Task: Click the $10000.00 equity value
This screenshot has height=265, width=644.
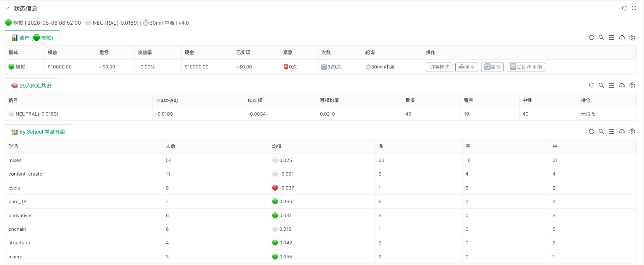Action: click(x=60, y=67)
